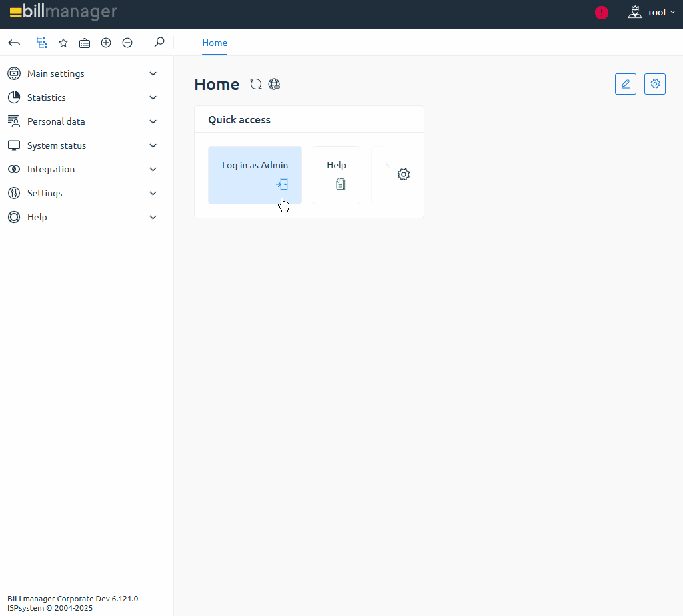The image size is (683, 616).
Task: Click the expand all plus icon
Action: [106, 43]
